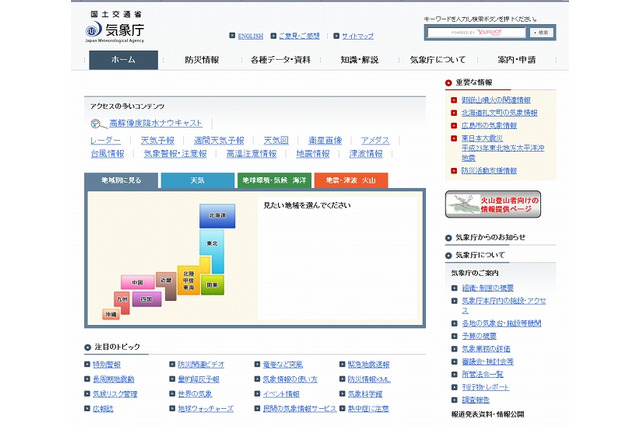Viewport: 640px width, 426px height.
Task: Open the 緊急地震速報 topic link
Action: point(369,365)
